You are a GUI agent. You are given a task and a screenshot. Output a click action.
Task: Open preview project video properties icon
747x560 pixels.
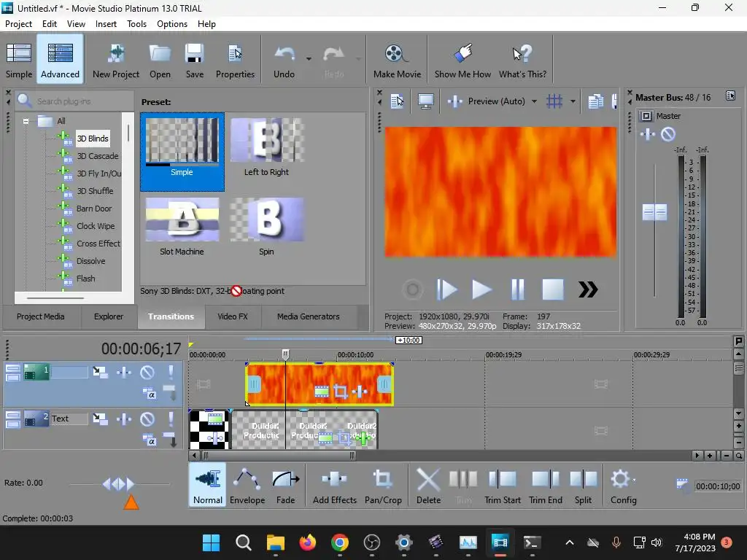click(397, 101)
